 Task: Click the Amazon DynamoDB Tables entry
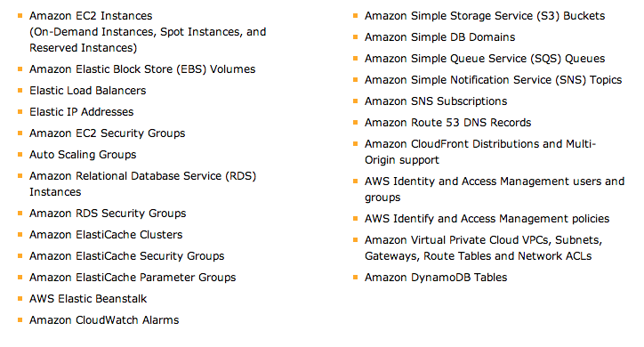coord(436,278)
